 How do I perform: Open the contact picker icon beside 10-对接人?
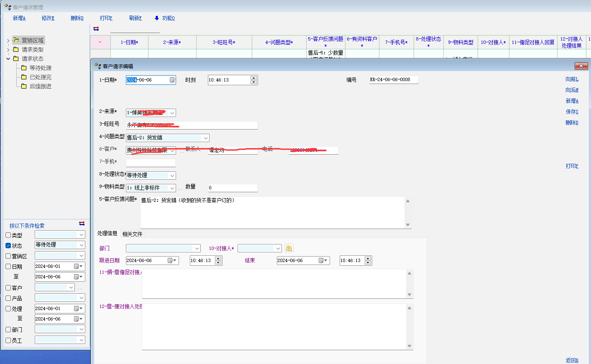[289, 248]
